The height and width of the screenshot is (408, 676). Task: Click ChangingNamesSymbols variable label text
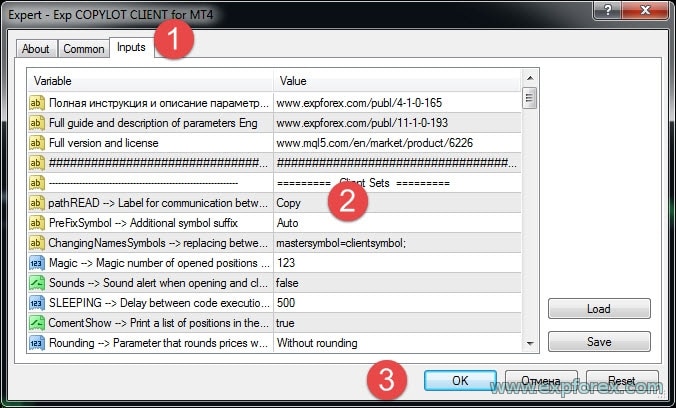[x=158, y=243]
